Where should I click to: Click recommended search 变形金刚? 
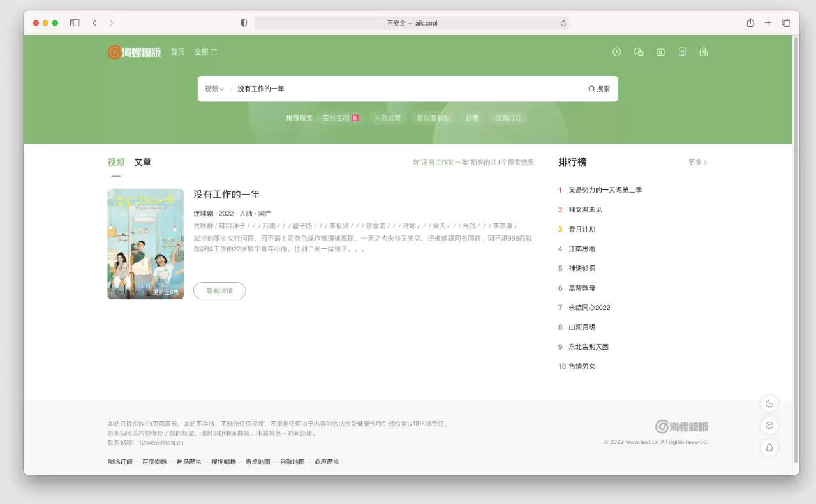[x=341, y=118]
